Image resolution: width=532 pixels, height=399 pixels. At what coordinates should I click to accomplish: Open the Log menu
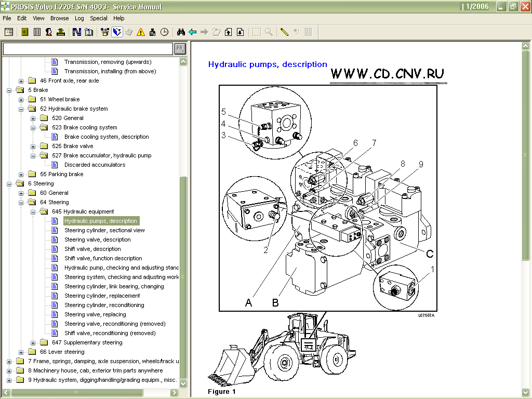click(79, 18)
